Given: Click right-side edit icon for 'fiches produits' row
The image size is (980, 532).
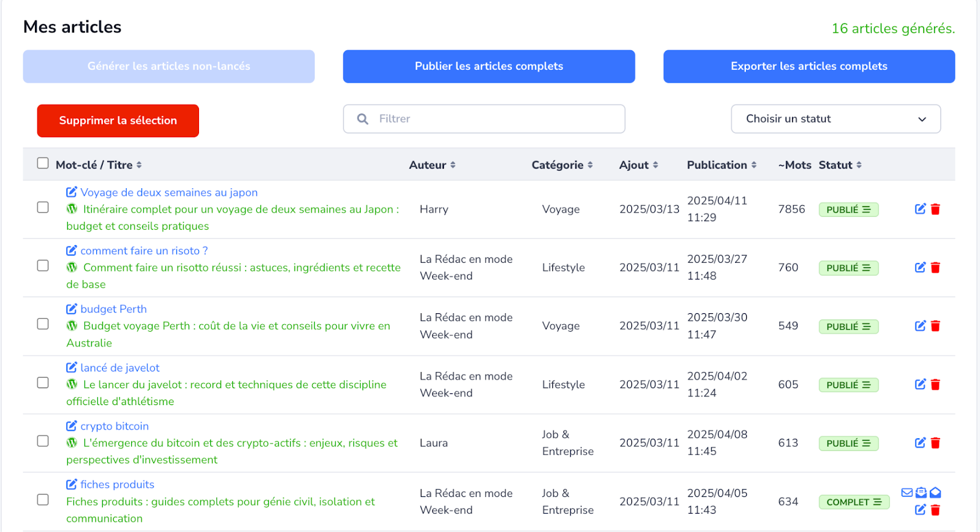Looking at the screenshot, I should 920,509.
